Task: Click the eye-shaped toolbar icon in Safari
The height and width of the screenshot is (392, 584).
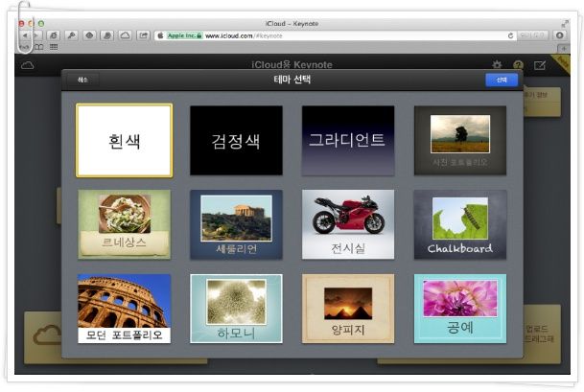Action: [89, 35]
